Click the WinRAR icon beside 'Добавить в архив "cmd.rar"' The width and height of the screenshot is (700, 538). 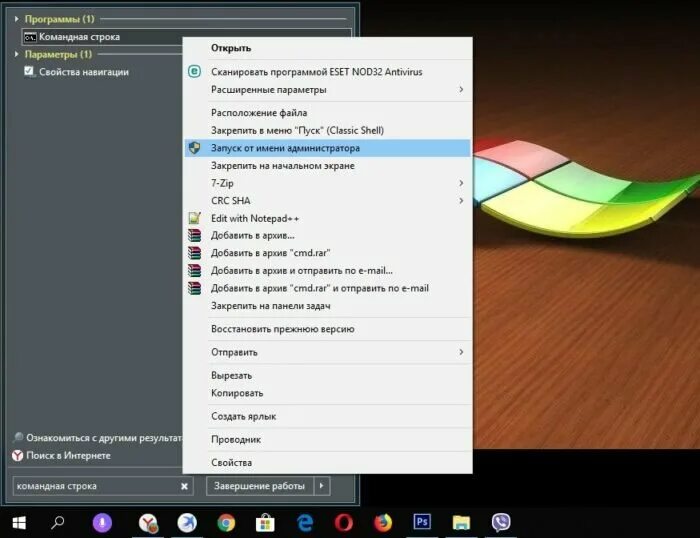[x=194, y=253]
